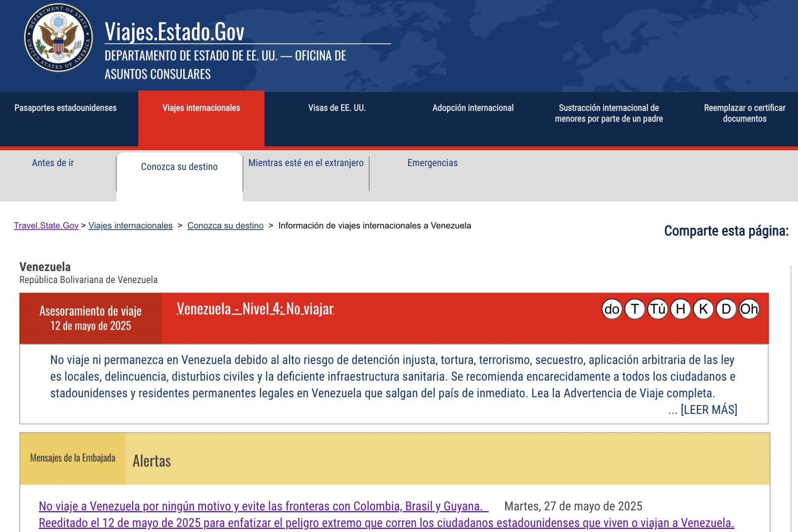Screen dimensions: 798x532
Task: Open the Venezuela - Nivel 4: No viajar link
Action: 255,309
